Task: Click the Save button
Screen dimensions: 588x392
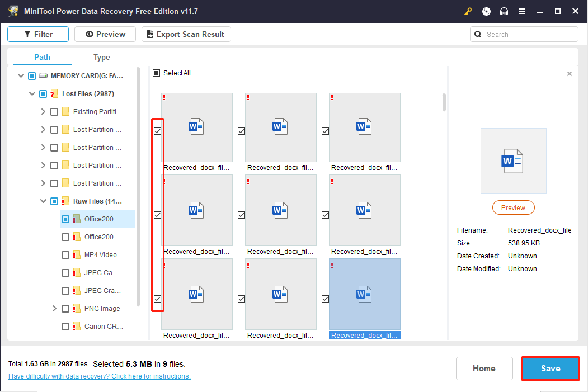Action: (x=550, y=369)
